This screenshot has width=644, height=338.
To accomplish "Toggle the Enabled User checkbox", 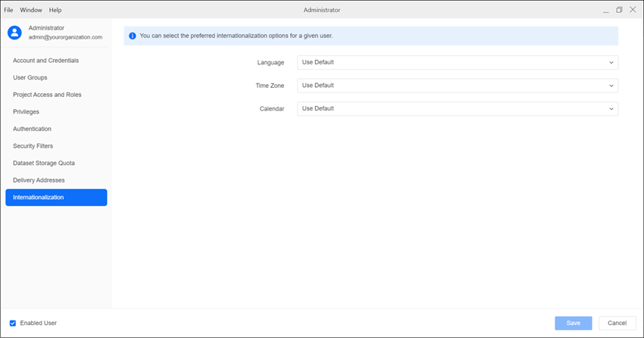I will tap(13, 323).
